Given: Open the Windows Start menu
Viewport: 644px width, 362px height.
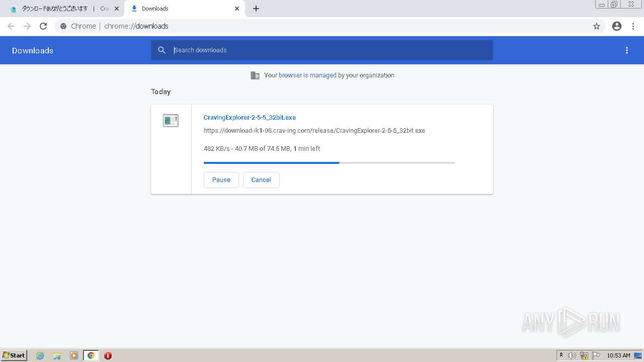Looking at the screenshot, I should (14, 355).
